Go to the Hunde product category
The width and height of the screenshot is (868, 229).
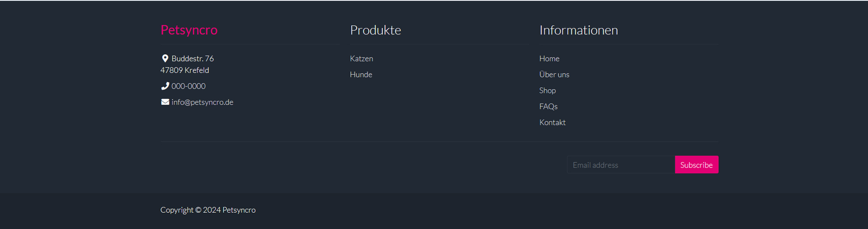pyautogui.click(x=361, y=75)
